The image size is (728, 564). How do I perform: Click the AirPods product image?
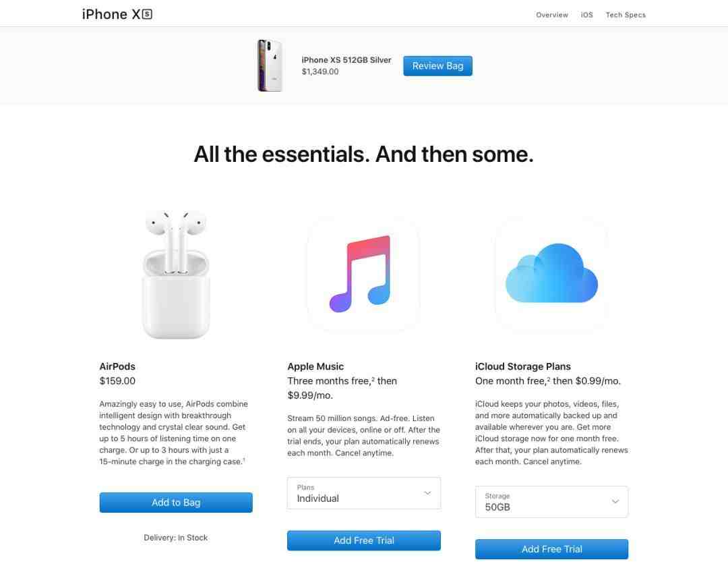[x=176, y=274]
